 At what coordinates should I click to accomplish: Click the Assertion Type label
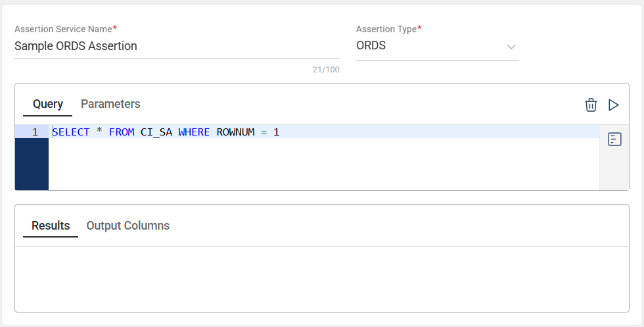click(386, 29)
